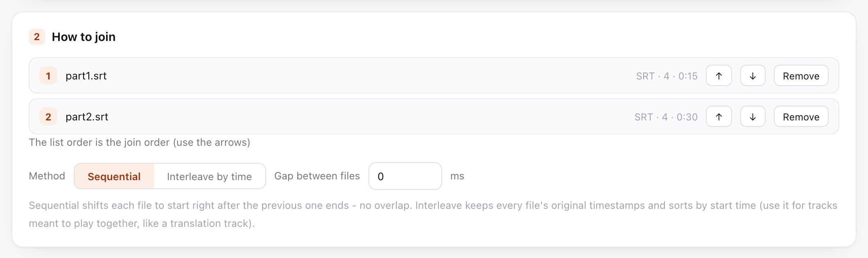The width and height of the screenshot is (868, 258).
Task: Move part2.srt down with arrow
Action: [x=753, y=117]
